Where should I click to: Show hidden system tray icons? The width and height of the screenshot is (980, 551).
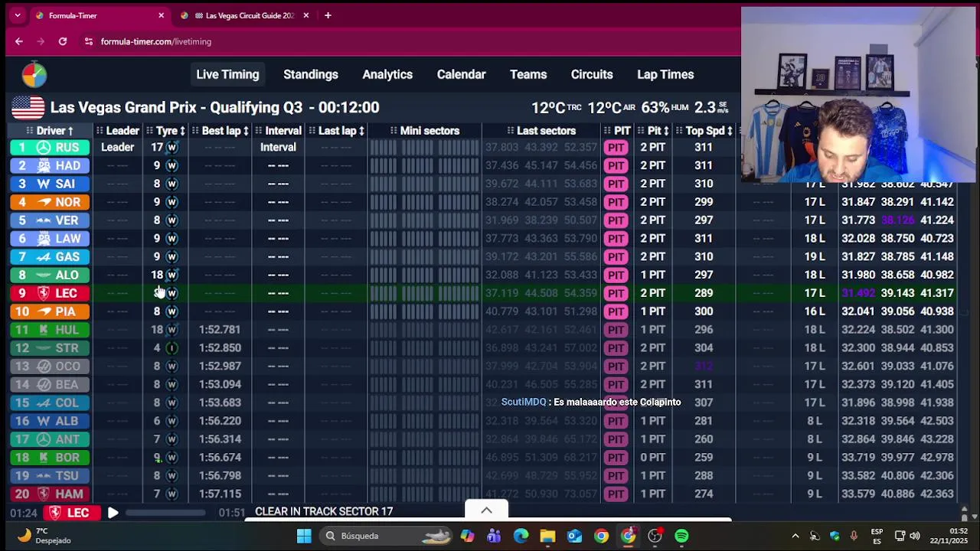coord(795,536)
